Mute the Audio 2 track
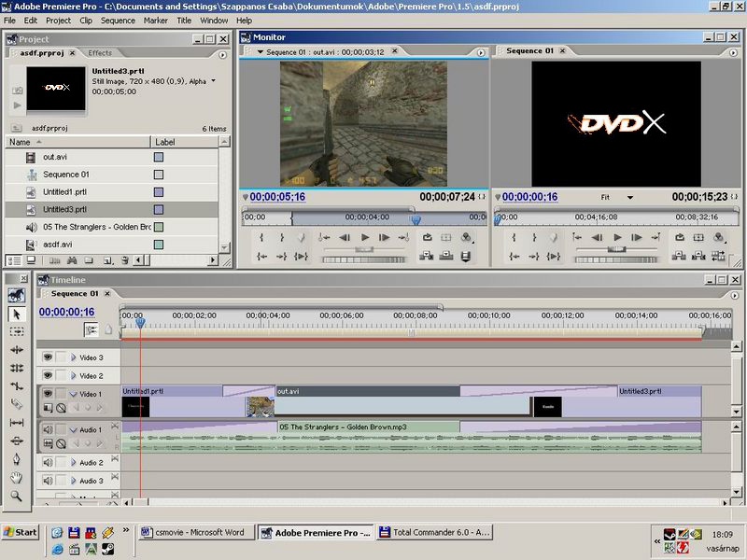Viewport: 747px width, 560px height. (x=48, y=462)
